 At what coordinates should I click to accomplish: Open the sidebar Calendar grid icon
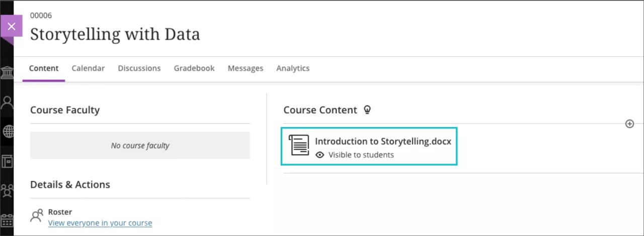point(7,220)
